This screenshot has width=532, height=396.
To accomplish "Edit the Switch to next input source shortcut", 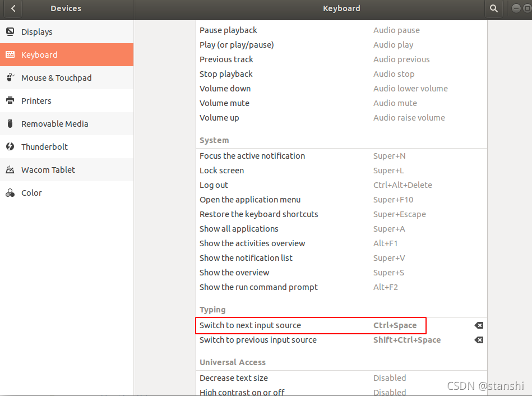I will point(311,325).
